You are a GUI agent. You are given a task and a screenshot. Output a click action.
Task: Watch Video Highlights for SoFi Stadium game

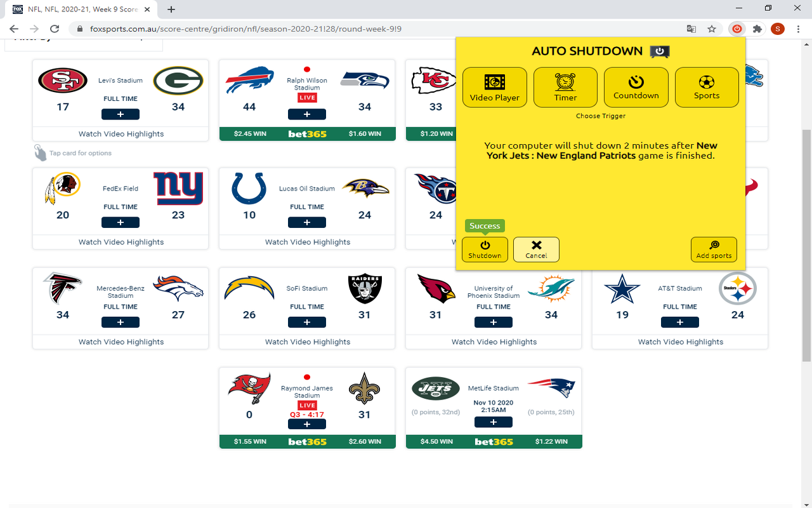[x=308, y=342]
